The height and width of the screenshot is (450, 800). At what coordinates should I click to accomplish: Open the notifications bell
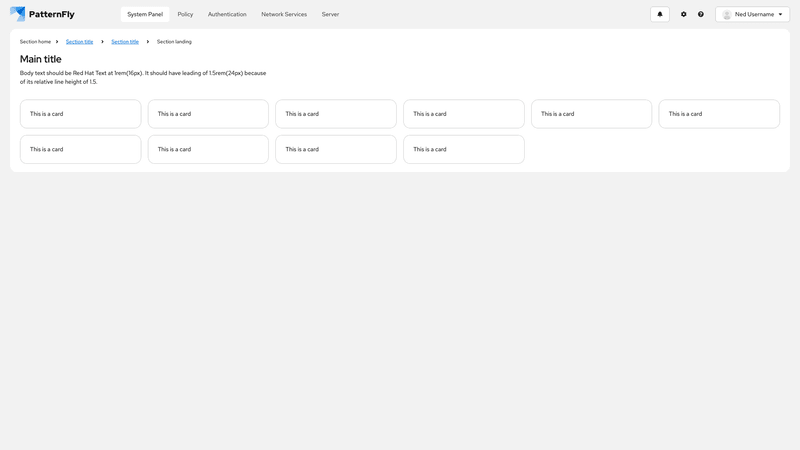coord(660,14)
